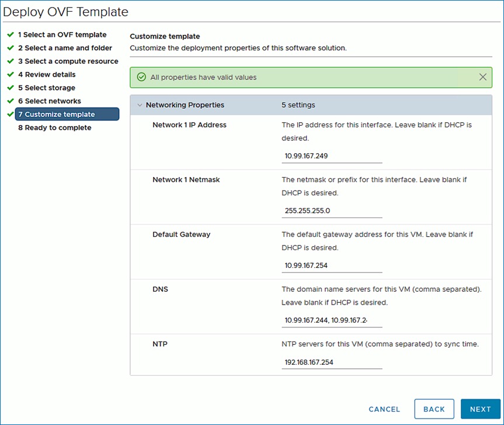Image resolution: width=504 pixels, height=425 pixels.
Task: Click the Network 1 IP Address field
Action: [331, 156]
